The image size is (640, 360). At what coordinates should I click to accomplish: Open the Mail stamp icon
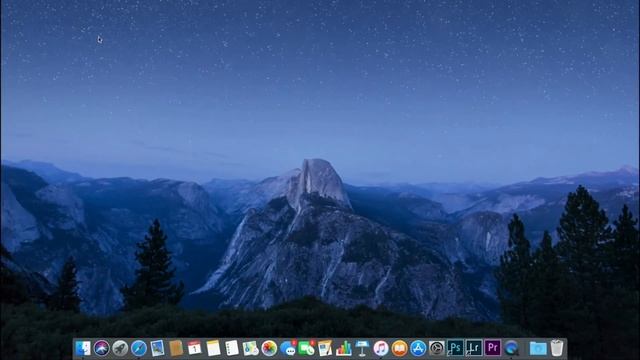click(158, 348)
